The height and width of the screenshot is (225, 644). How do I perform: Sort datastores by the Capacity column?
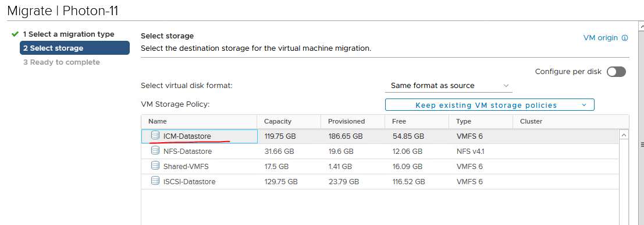click(277, 121)
